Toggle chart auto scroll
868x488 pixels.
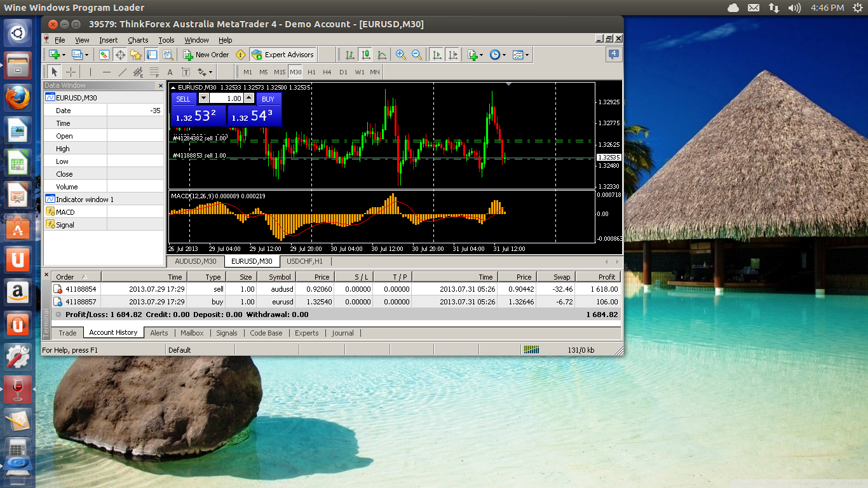(x=437, y=55)
